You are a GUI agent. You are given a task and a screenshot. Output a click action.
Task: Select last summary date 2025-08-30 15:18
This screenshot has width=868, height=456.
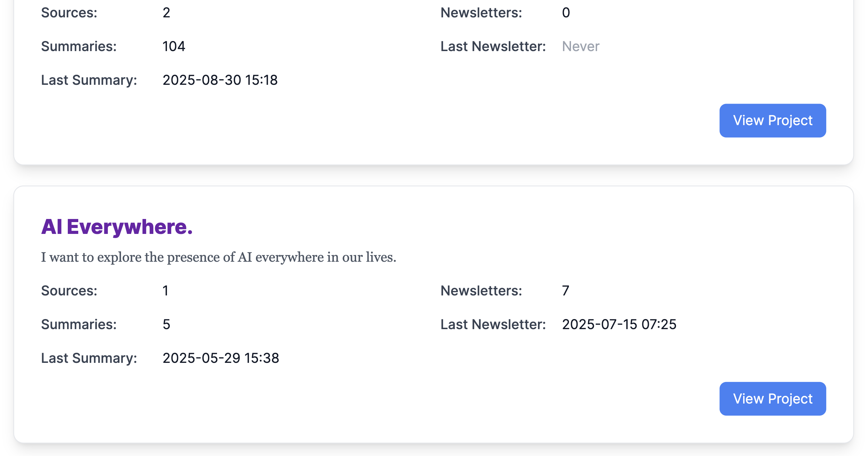coord(220,80)
